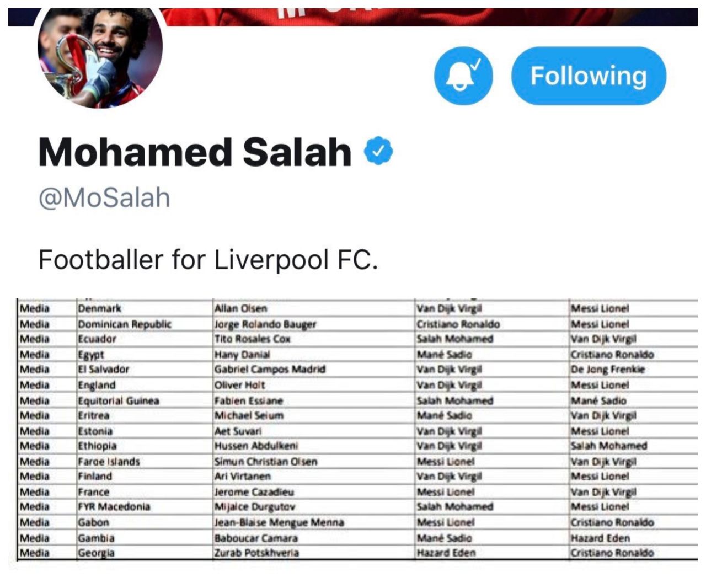Click the France country cell
The image size is (706, 588).
pos(144,491)
